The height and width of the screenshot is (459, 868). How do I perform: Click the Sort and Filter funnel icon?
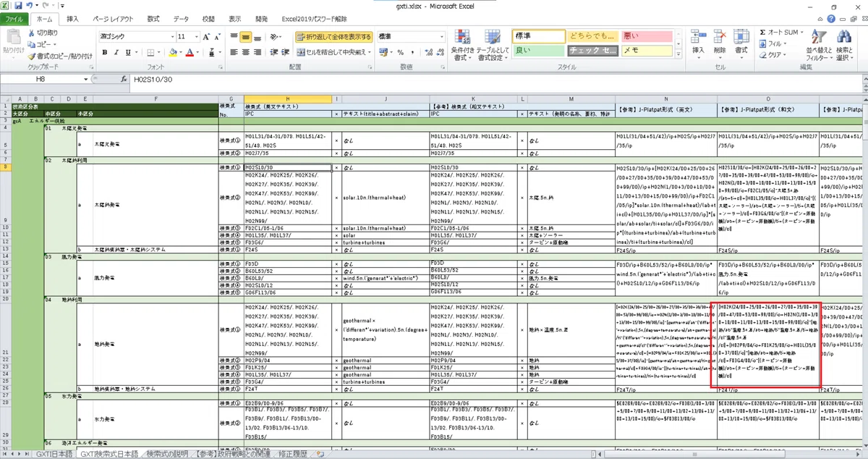(819, 36)
